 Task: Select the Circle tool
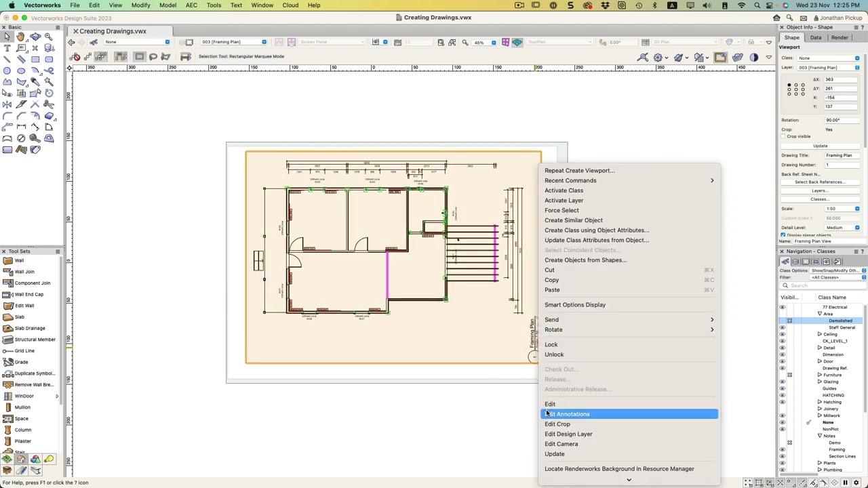tap(7, 70)
